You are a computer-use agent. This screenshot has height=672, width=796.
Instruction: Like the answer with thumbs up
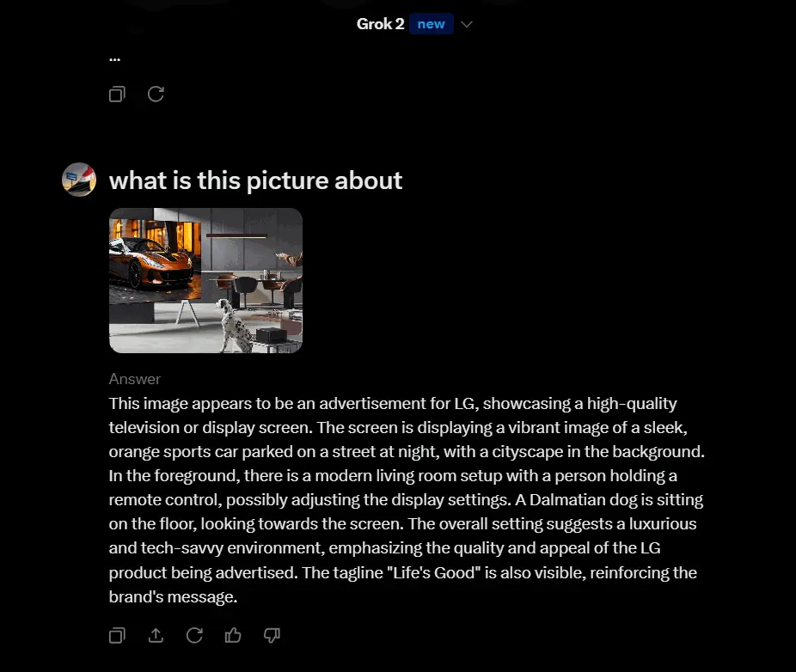point(233,635)
